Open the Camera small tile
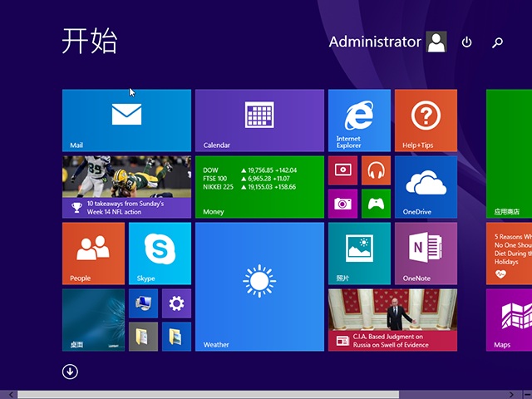This screenshot has width=532, height=399. tap(342, 204)
